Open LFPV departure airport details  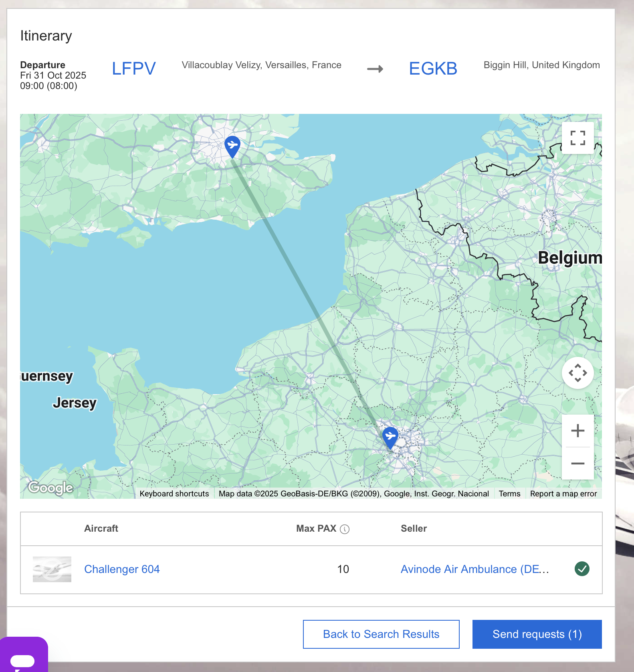[133, 69]
